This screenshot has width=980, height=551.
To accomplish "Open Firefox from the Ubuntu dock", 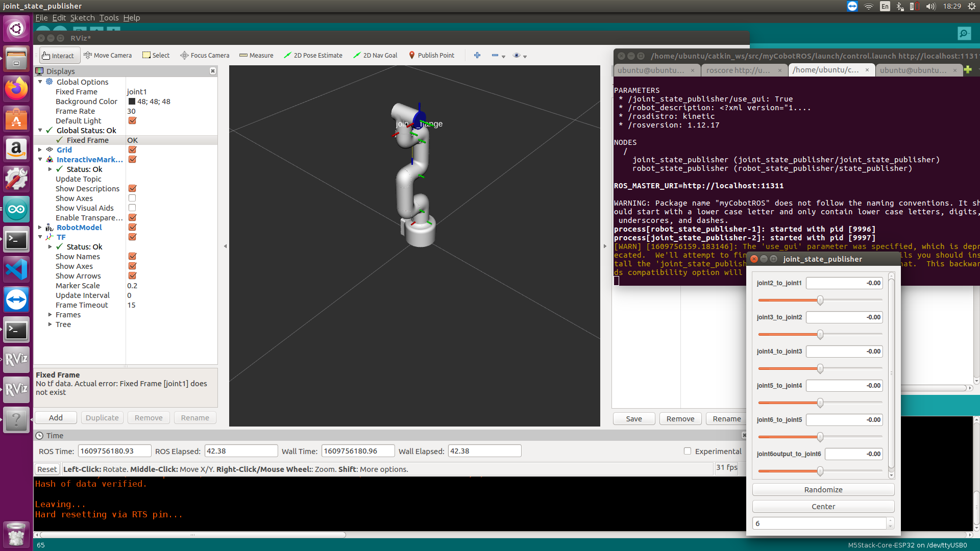I will [x=16, y=89].
